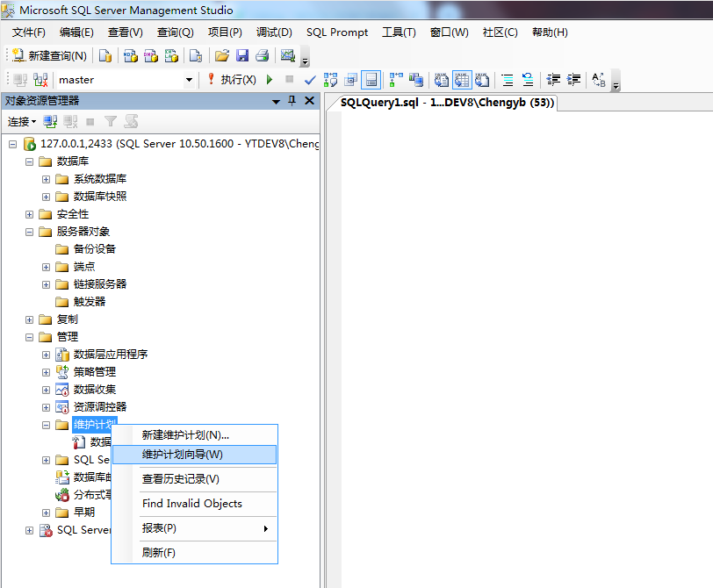Click the decrease indent icon
The height and width of the screenshot is (588, 713).
click(x=553, y=80)
